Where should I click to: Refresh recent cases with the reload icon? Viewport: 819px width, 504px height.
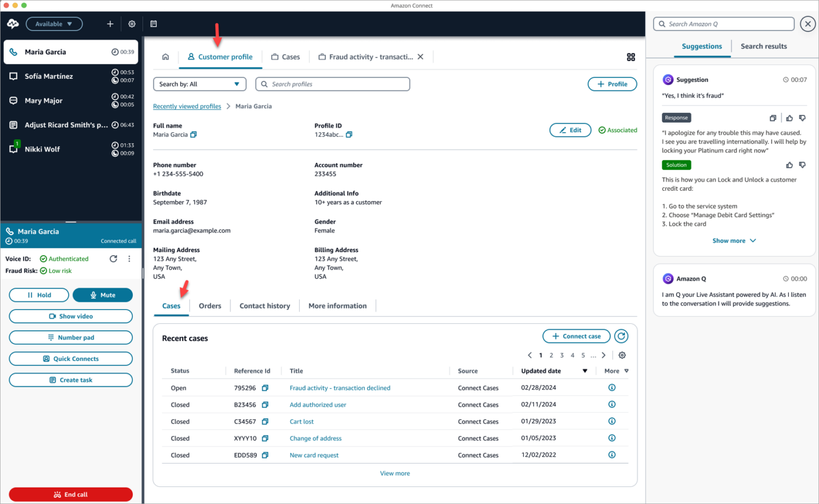pyautogui.click(x=621, y=336)
